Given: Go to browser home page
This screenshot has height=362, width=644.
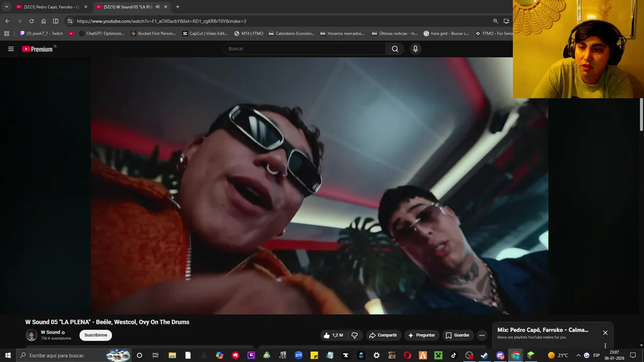Looking at the screenshot, I should 43,21.
